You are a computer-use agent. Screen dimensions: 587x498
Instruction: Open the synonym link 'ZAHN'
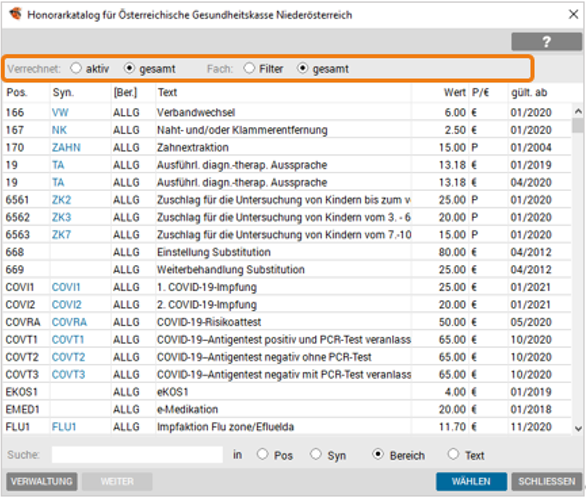[x=66, y=148]
